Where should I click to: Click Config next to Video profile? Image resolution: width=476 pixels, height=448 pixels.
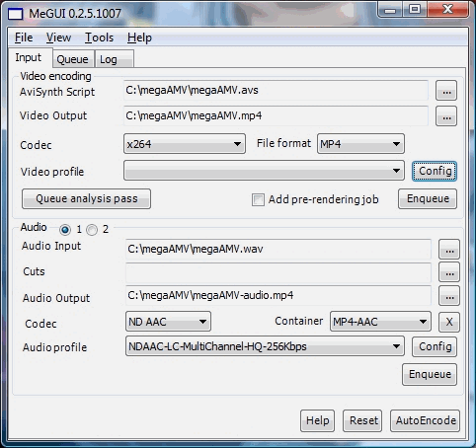[435, 171]
